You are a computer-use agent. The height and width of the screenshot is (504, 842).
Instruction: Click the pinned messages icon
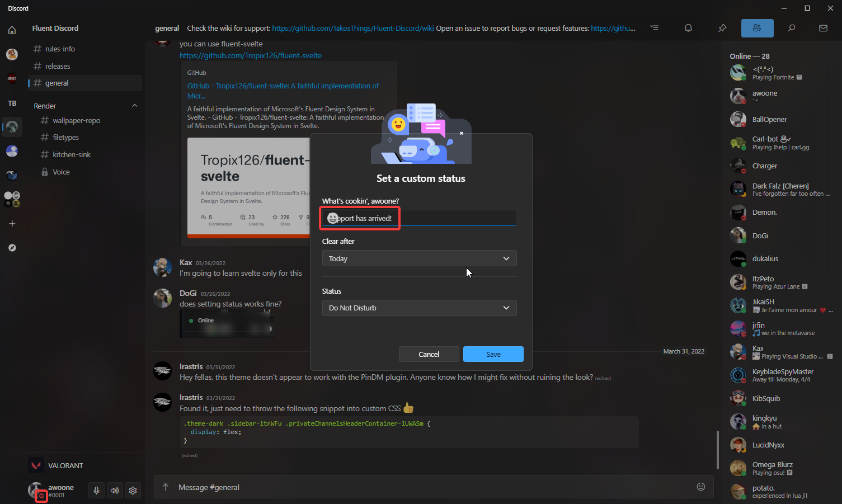[722, 28]
